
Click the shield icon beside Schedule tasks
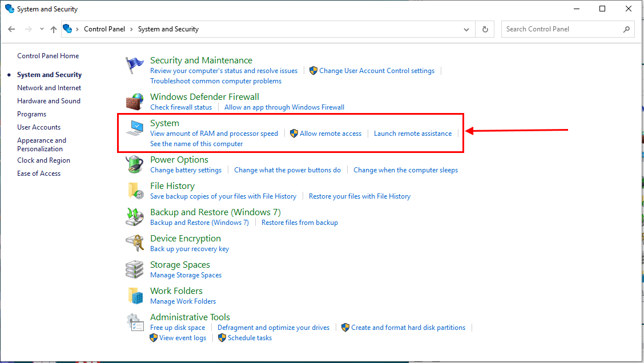tap(222, 337)
